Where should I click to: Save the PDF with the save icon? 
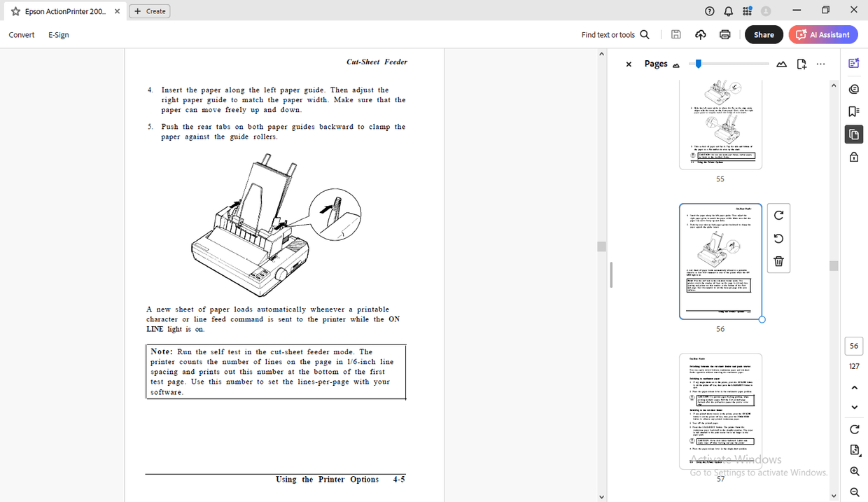675,34
